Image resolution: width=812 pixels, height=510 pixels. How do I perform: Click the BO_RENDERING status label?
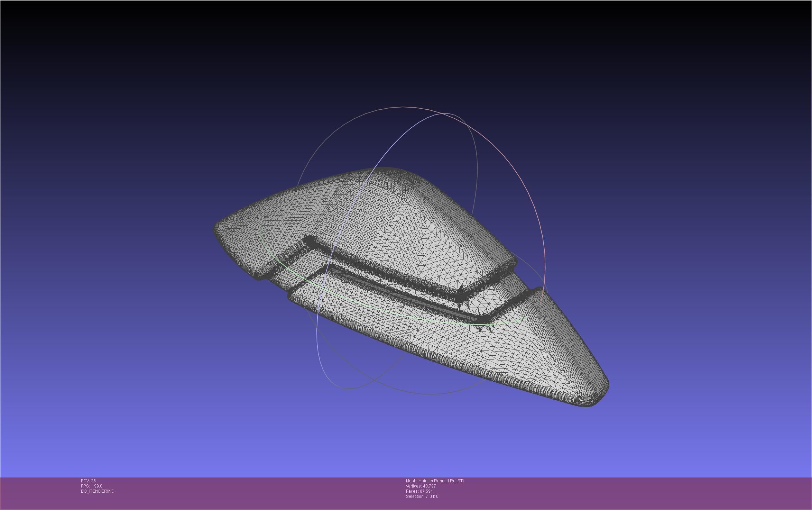[x=98, y=491]
